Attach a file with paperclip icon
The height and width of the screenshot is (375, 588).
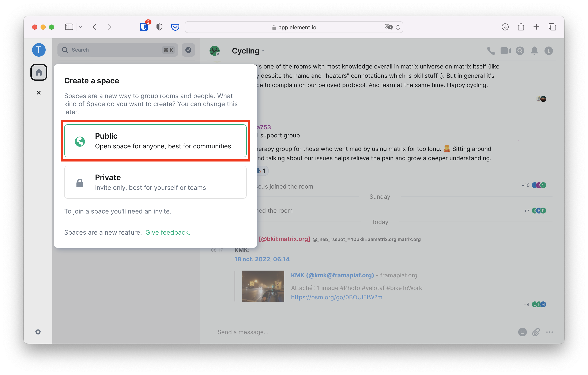pos(536,332)
